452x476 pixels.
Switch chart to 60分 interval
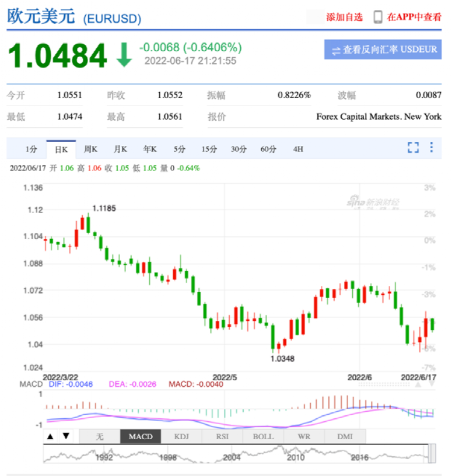coord(268,149)
